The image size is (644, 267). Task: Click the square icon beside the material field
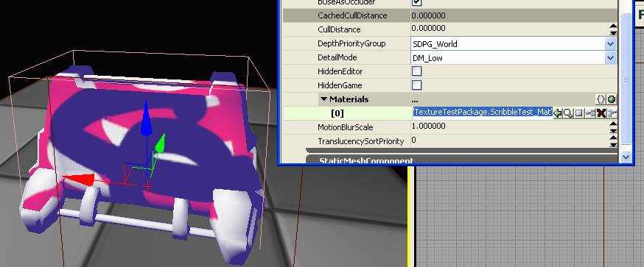[579, 113]
